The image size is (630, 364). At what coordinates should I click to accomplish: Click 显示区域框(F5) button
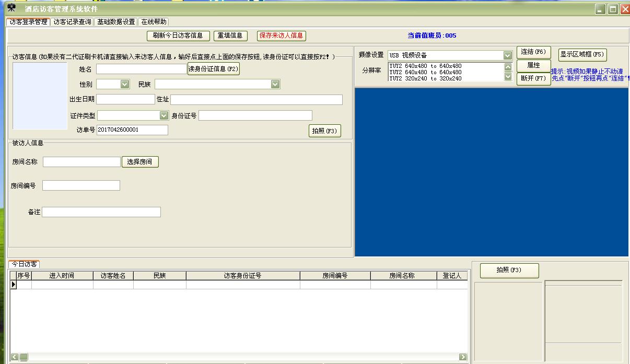tap(582, 54)
